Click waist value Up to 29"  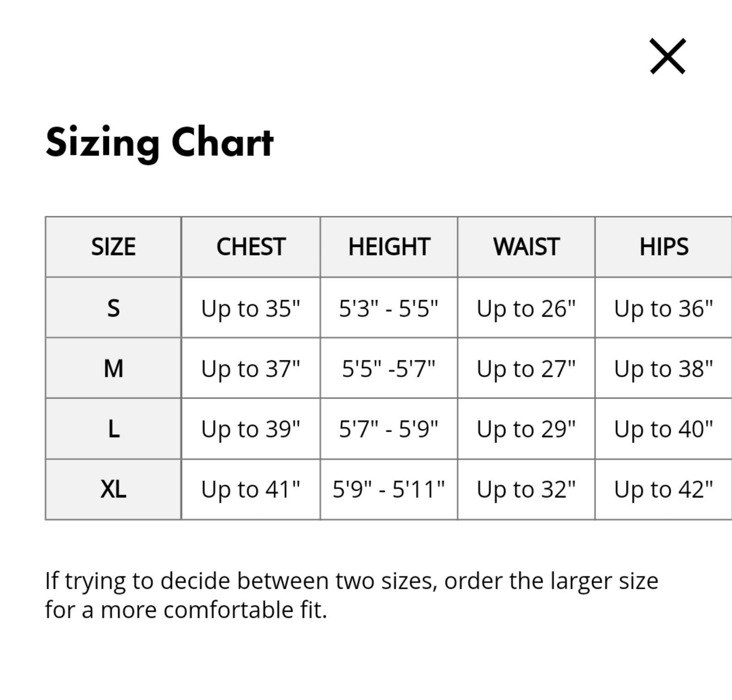pos(526,430)
